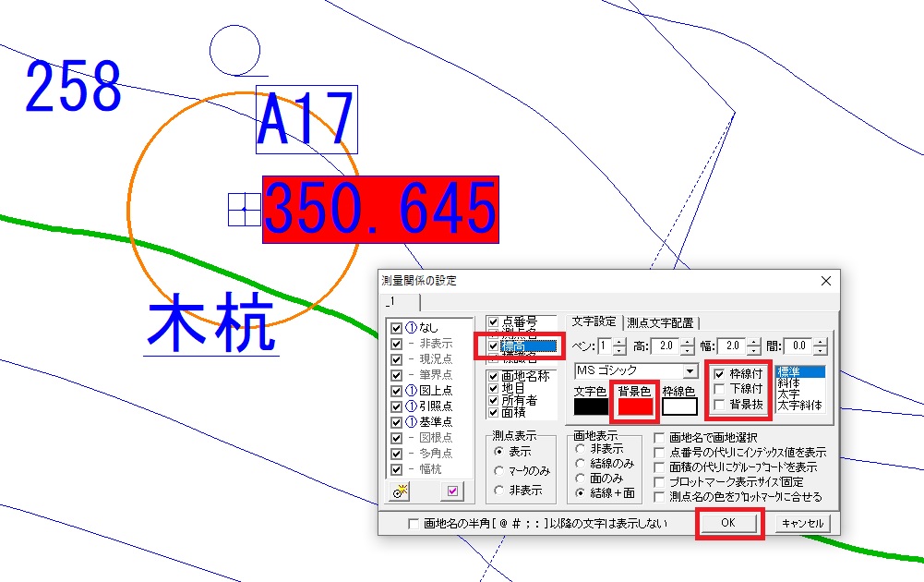The width and height of the screenshot is (924, 582).
Task: Open the red 背景色 color swatch
Action: point(635,406)
